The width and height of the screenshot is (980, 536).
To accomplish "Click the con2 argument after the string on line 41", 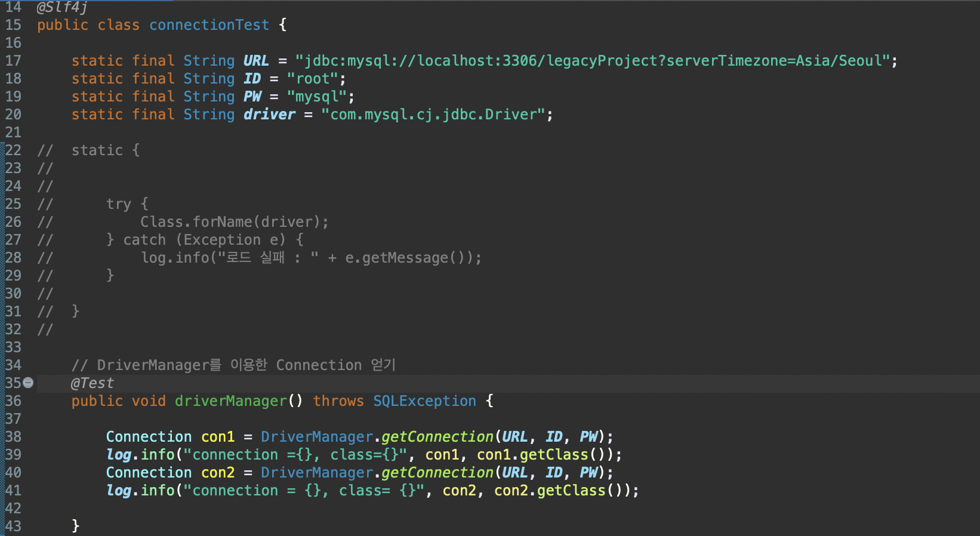I will point(459,491).
